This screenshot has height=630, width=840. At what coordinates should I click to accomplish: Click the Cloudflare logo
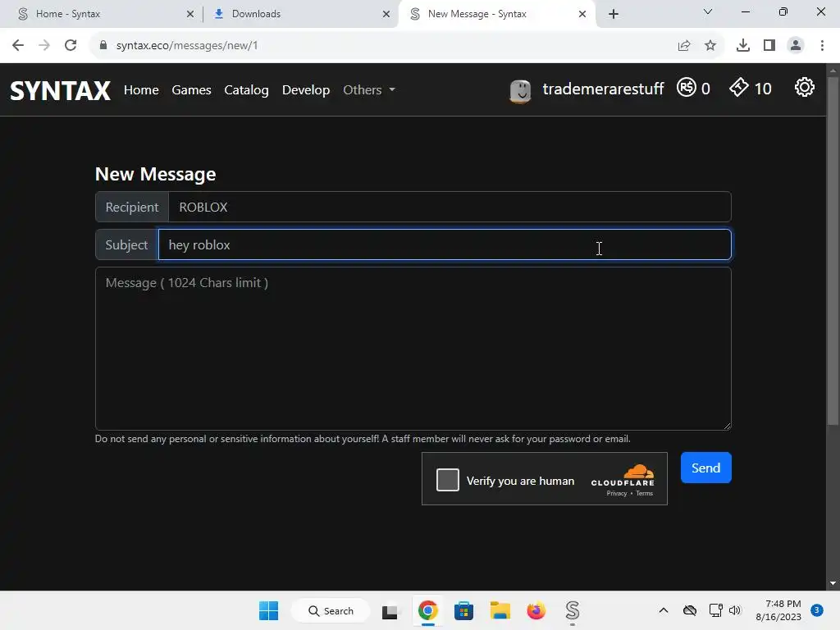coord(623,475)
